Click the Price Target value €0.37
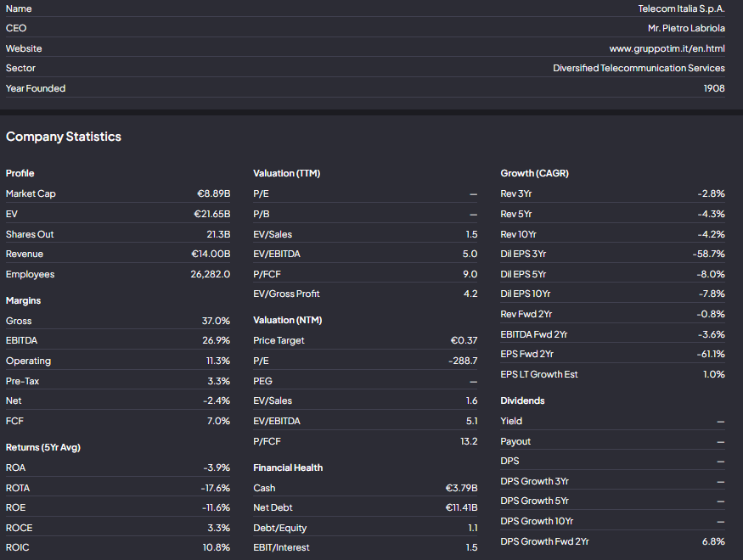 [464, 341]
